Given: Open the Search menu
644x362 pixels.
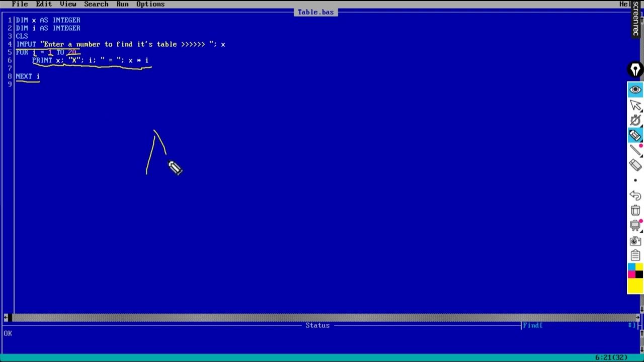Looking at the screenshot, I should tap(96, 4).
